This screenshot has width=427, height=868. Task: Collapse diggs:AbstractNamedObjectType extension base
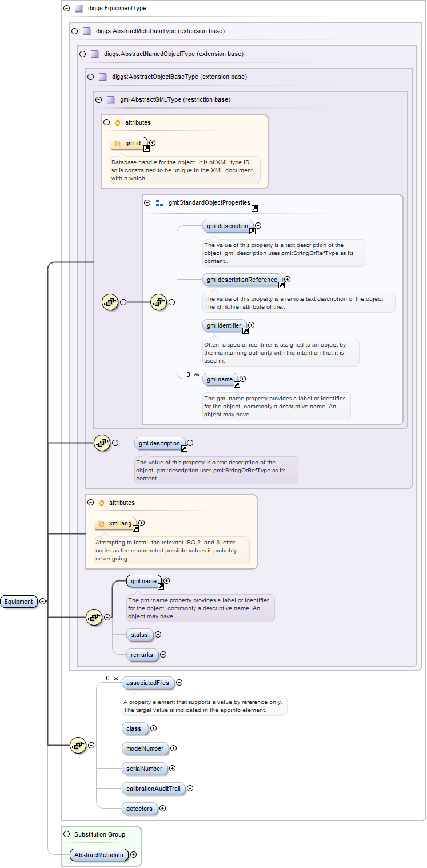[x=82, y=54]
